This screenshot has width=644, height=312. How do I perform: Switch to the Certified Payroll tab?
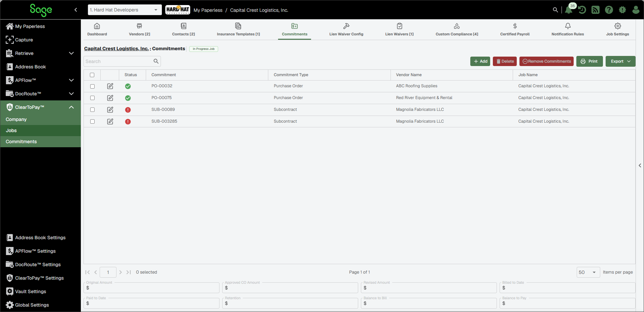[515, 29]
